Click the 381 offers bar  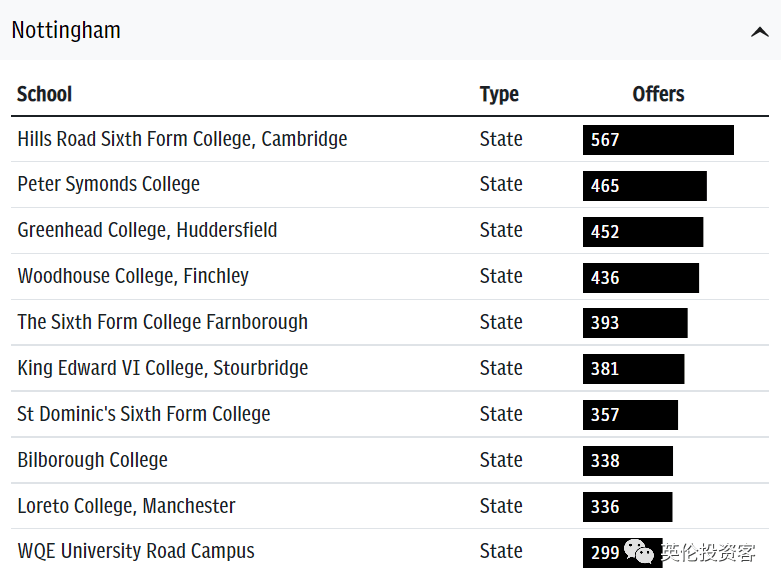pyautogui.click(x=633, y=369)
